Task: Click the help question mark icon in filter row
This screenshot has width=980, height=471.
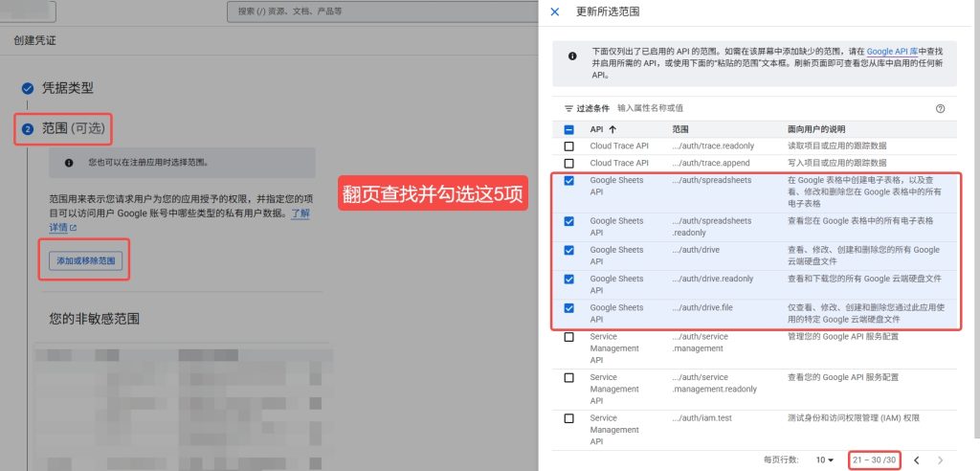Action: coord(940,108)
